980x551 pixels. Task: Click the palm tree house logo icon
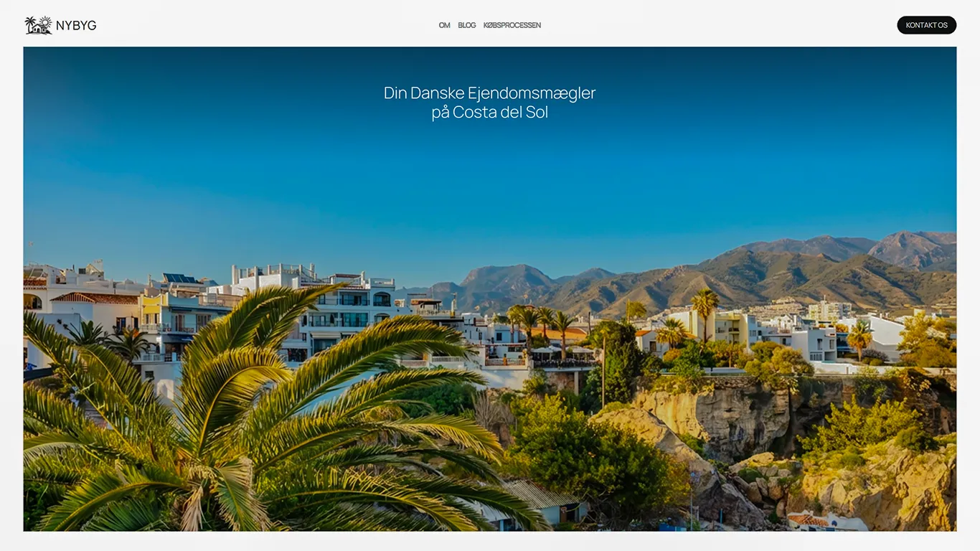pyautogui.click(x=37, y=26)
